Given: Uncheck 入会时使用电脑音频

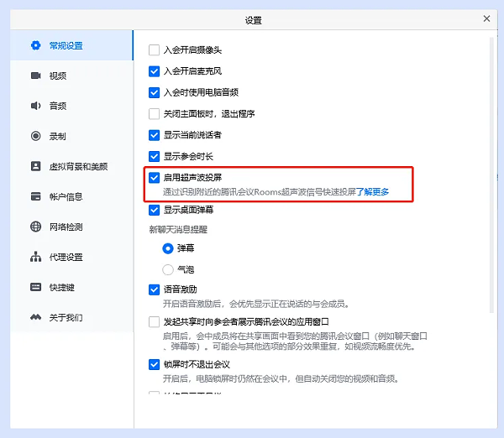Looking at the screenshot, I should click(155, 92).
